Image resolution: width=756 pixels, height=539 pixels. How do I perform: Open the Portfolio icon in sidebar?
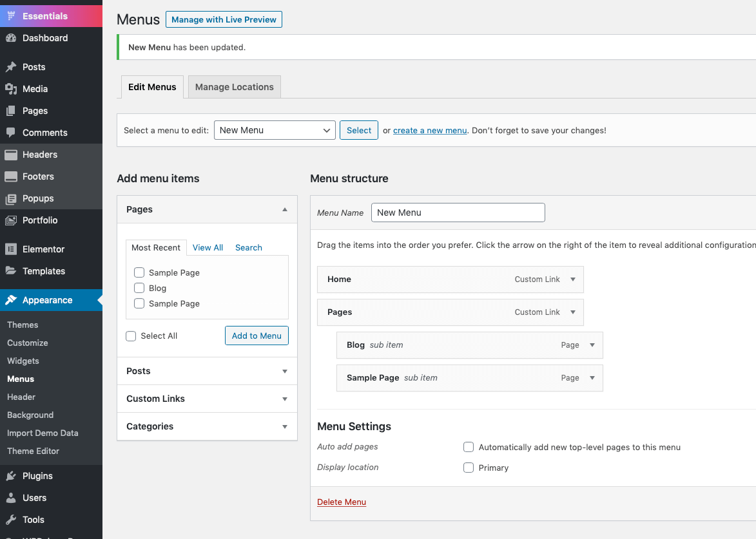click(10, 220)
